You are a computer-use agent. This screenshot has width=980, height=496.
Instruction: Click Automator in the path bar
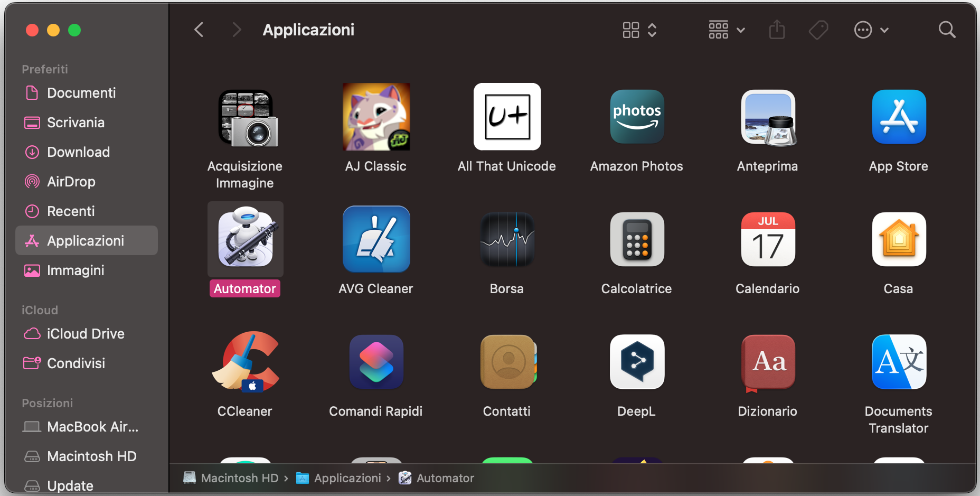[436, 478]
